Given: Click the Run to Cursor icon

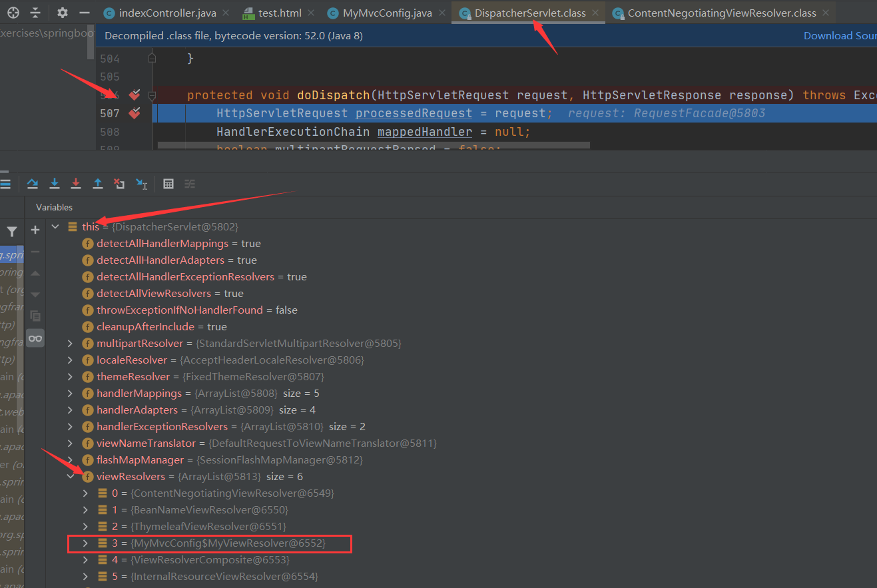Looking at the screenshot, I should 141,183.
